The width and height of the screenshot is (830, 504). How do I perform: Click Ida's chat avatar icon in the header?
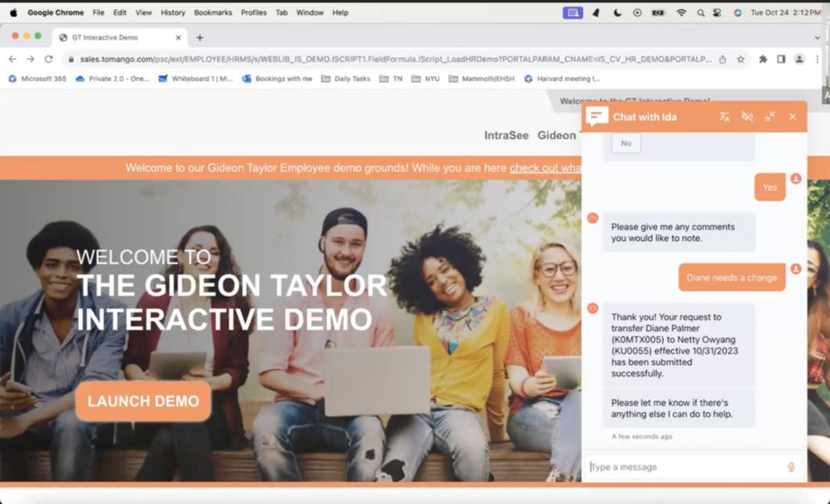(596, 116)
